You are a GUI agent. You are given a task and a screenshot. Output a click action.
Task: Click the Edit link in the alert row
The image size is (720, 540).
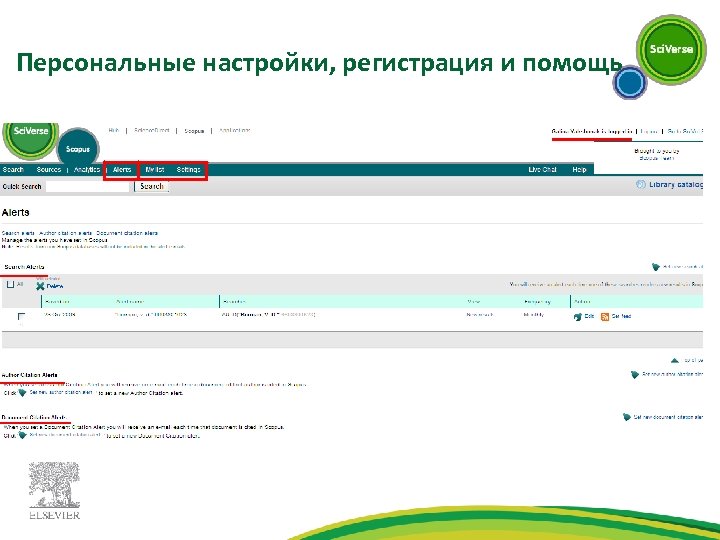[x=589, y=316]
